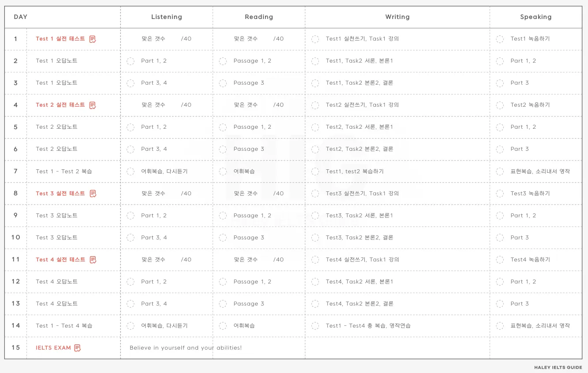Click the icon next to IELTS EXAM
Screen dimensions: 588x373
tap(78, 348)
